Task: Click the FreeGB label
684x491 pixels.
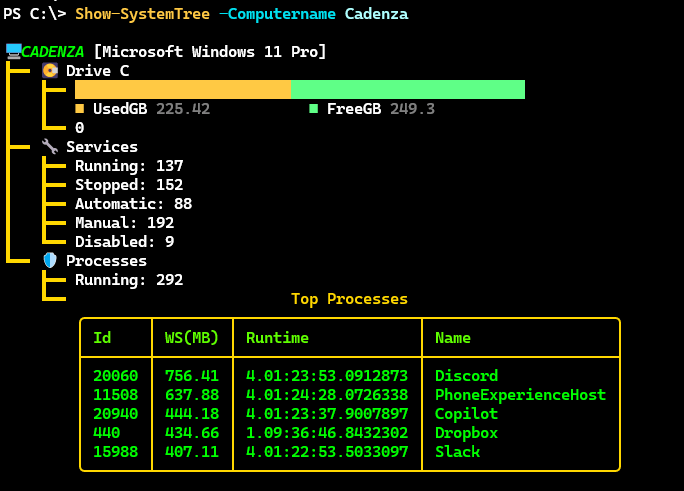Action: [354, 109]
